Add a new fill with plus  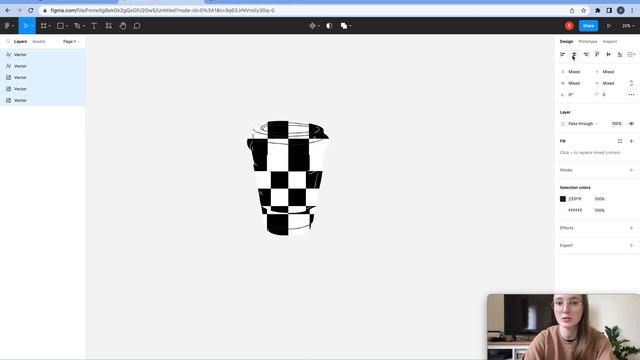pos(631,141)
